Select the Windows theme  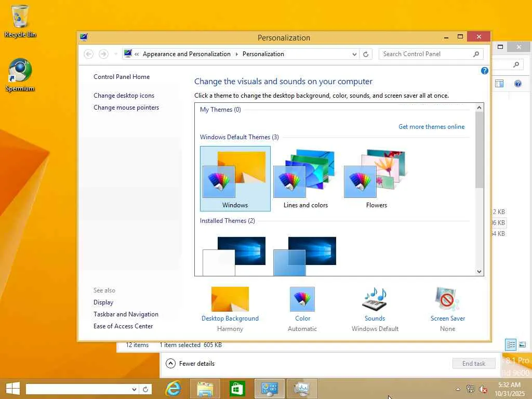click(235, 179)
